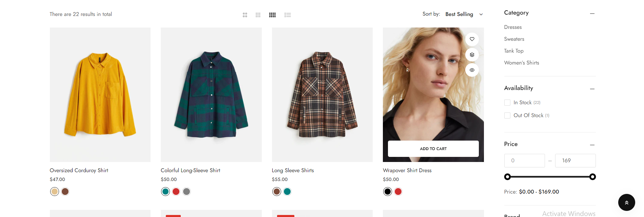Click the scroll-to-top arrow button
The height and width of the screenshot is (217, 644).
click(626, 202)
